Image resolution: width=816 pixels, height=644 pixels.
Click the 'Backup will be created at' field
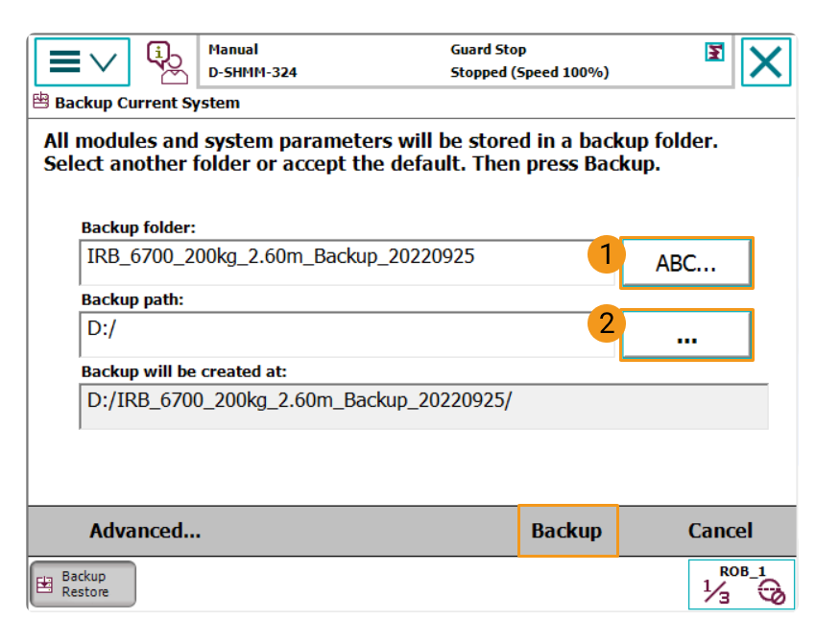tap(423, 406)
